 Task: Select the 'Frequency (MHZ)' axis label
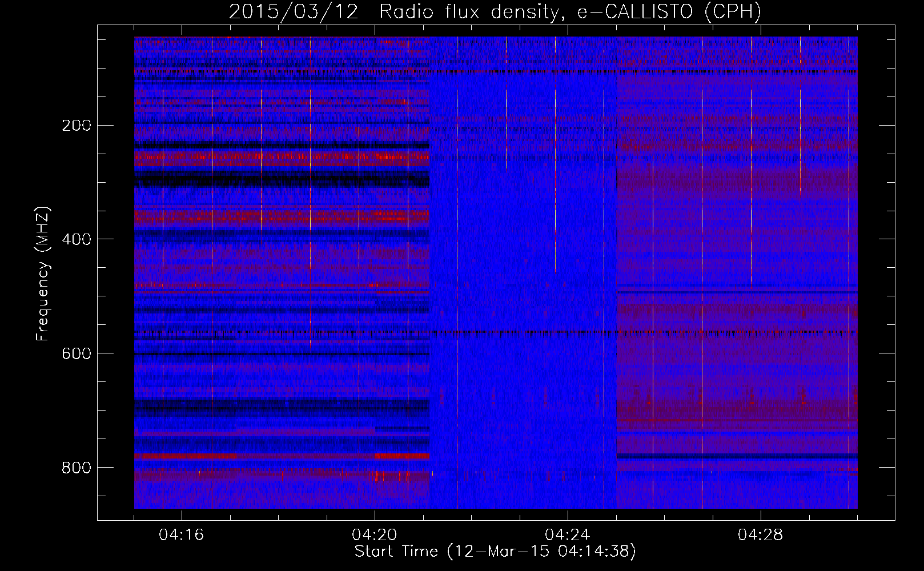tap(43, 274)
